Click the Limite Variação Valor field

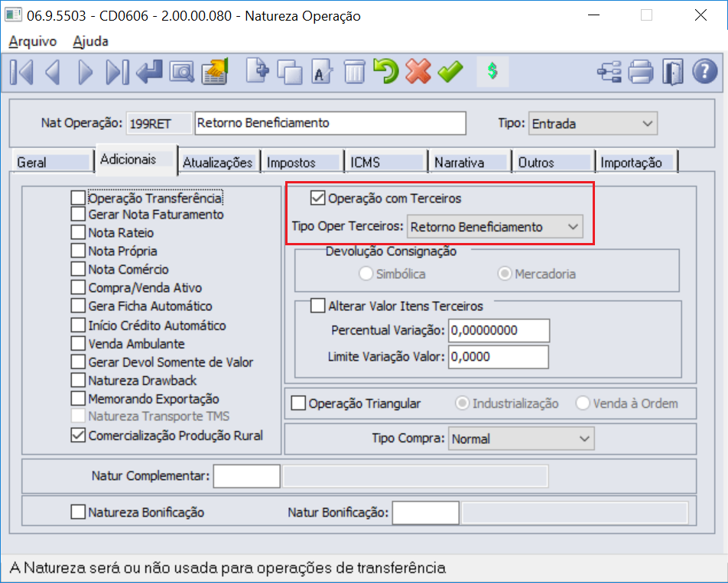pos(498,357)
